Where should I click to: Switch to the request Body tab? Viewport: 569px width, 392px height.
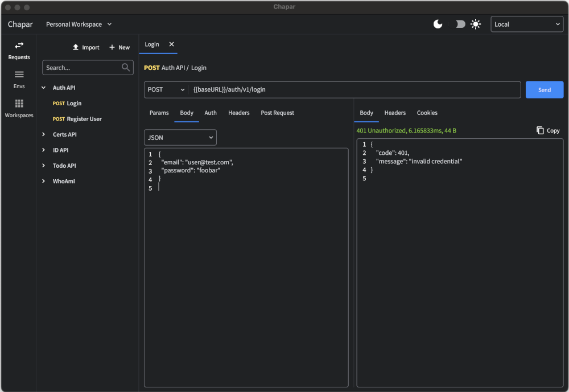(x=187, y=113)
